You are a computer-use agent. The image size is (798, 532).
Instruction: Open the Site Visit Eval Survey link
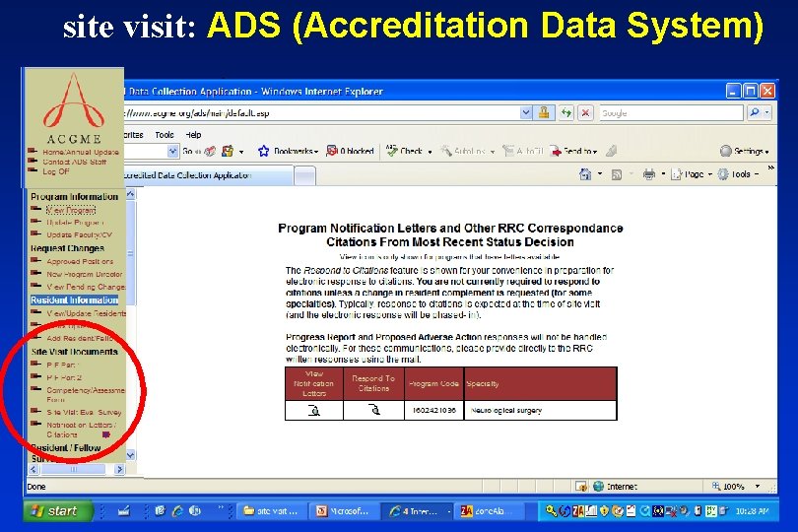pos(84,413)
